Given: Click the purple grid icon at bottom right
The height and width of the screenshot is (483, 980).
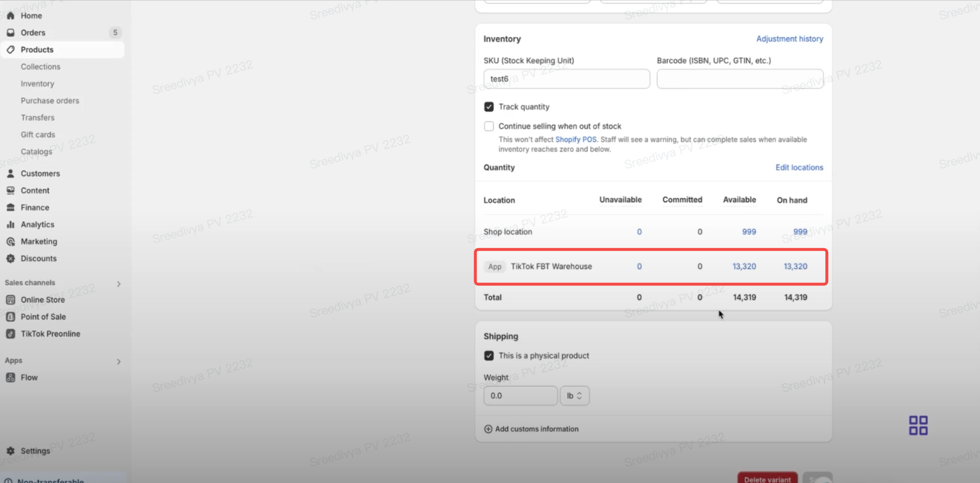Looking at the screenshot, I should 918,425.
